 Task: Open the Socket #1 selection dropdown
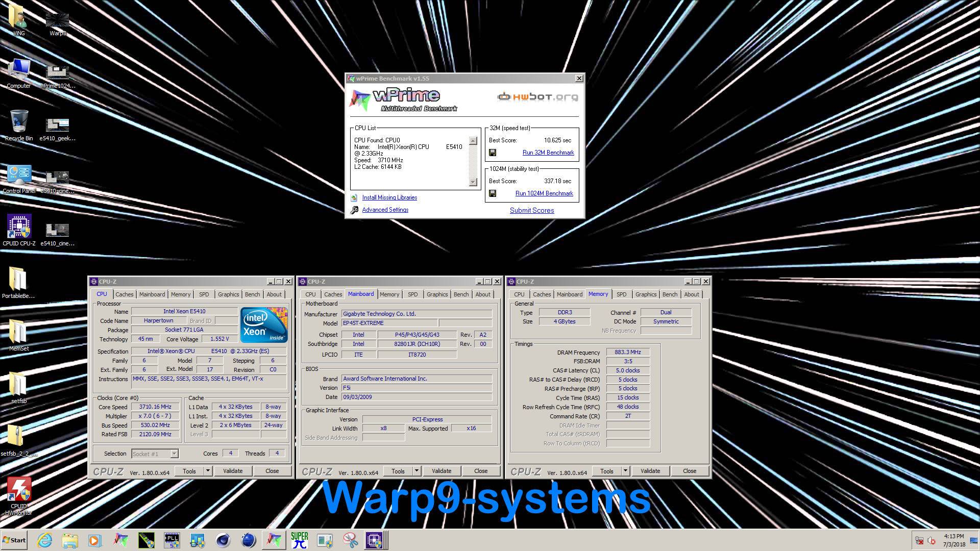coord(155,454)
